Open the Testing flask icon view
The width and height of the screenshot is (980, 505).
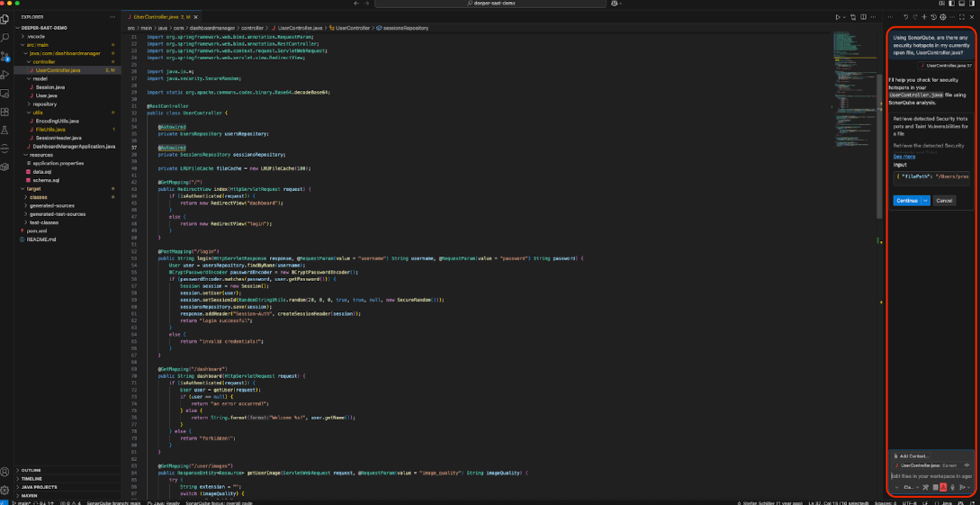point(5,131)
